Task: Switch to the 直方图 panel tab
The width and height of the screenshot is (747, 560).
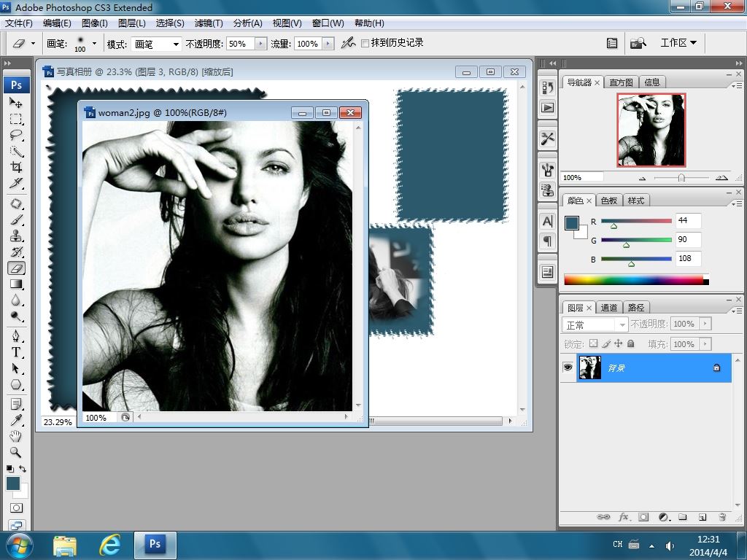Action: [621, 82]
